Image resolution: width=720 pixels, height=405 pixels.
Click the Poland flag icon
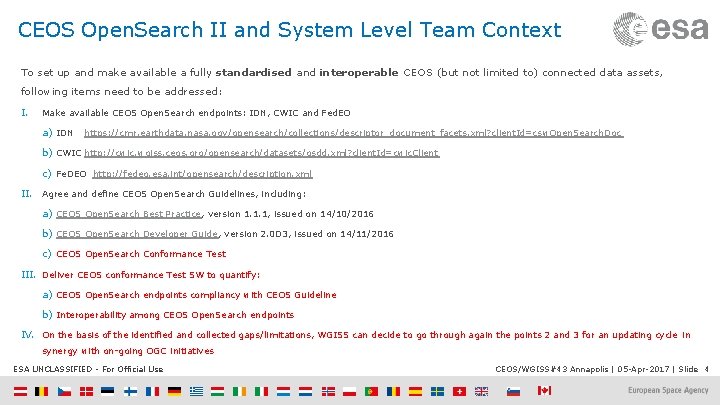click(x=349, y=391)
